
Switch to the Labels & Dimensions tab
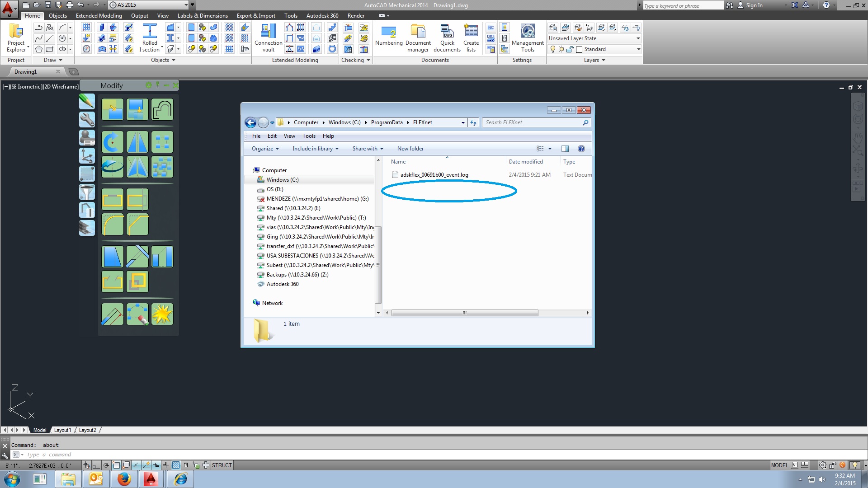[x=203, y=16]
